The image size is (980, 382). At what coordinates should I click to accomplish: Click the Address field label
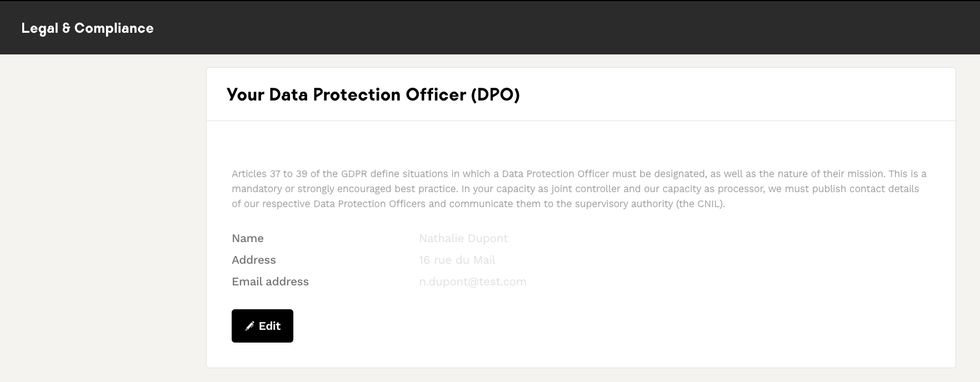click(x=254, y=260)
